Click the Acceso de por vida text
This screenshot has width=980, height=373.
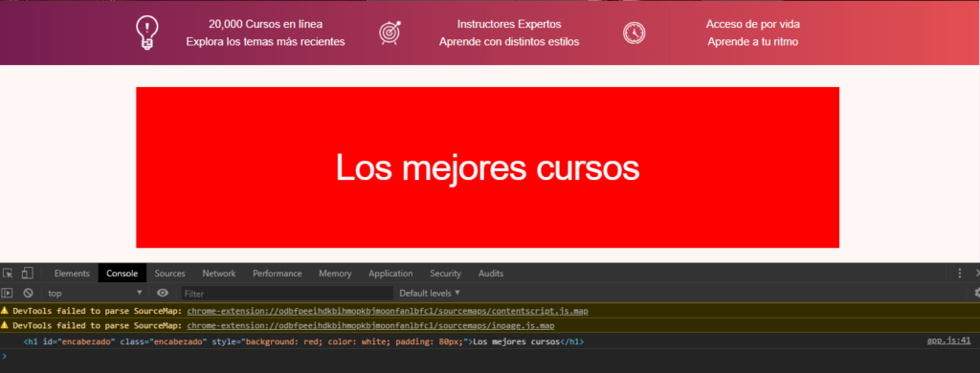[x=752, y=24]
